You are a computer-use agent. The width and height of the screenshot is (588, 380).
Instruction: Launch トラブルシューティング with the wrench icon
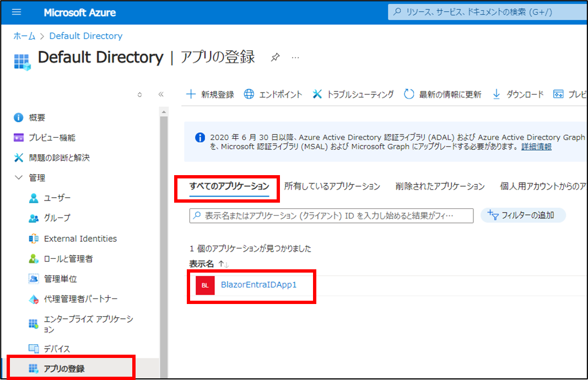click(x=352, y=94)
